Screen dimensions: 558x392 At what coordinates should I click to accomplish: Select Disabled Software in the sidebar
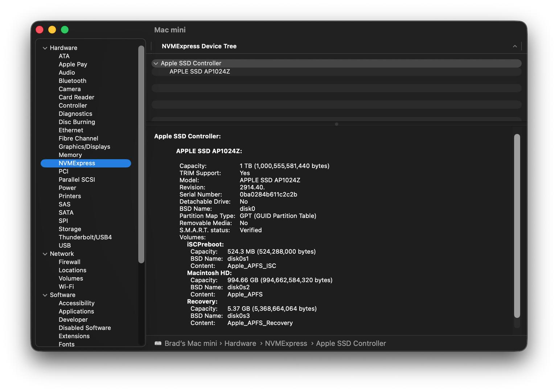click(x=85, y=328)
